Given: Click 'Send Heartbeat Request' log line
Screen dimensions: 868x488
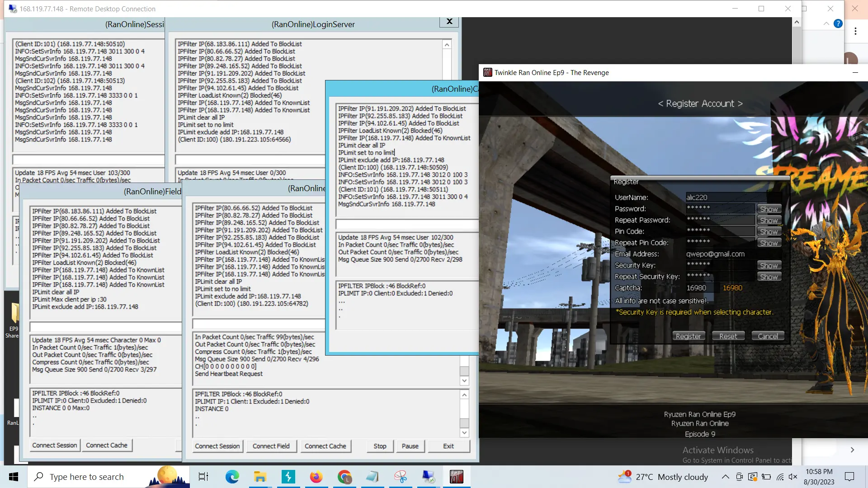Looking at the screenshot, I should tap(229, 373).
